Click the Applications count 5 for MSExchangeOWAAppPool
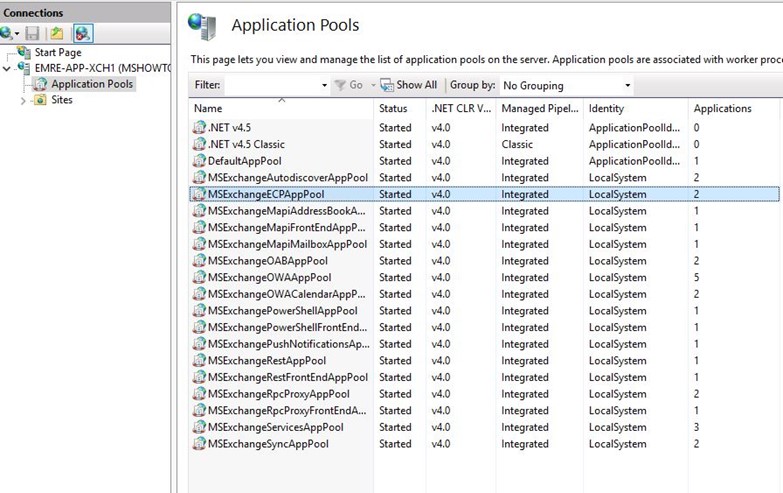 696,277
